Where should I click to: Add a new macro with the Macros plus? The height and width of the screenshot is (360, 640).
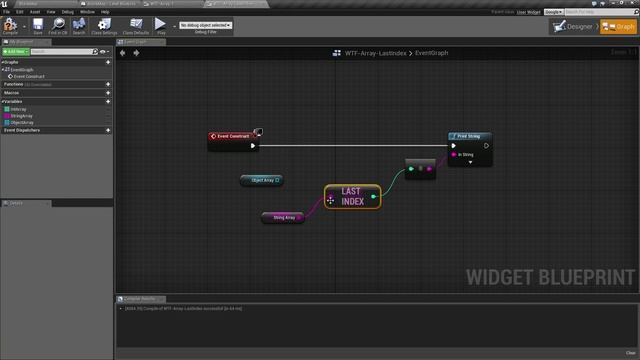108,93
